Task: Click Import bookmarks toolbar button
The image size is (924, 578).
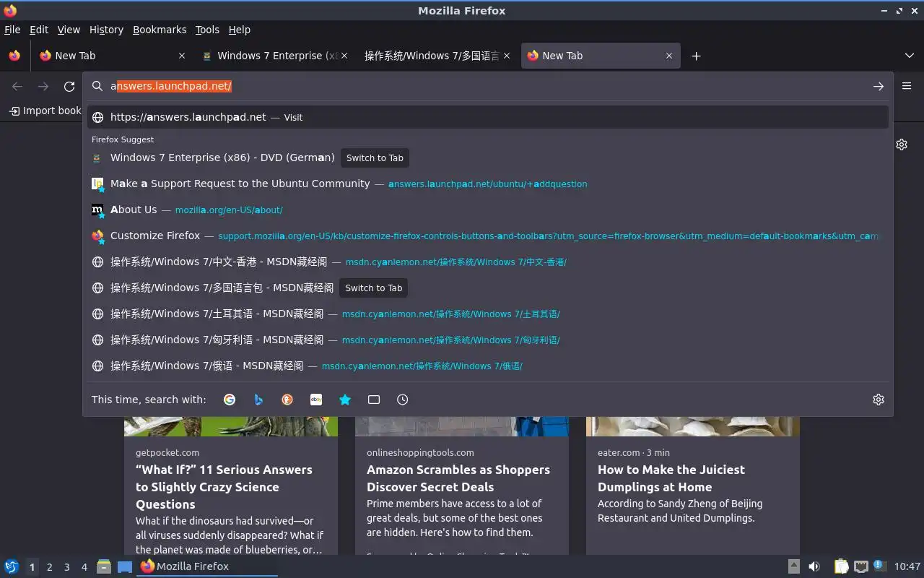Action: click(45, 111)
